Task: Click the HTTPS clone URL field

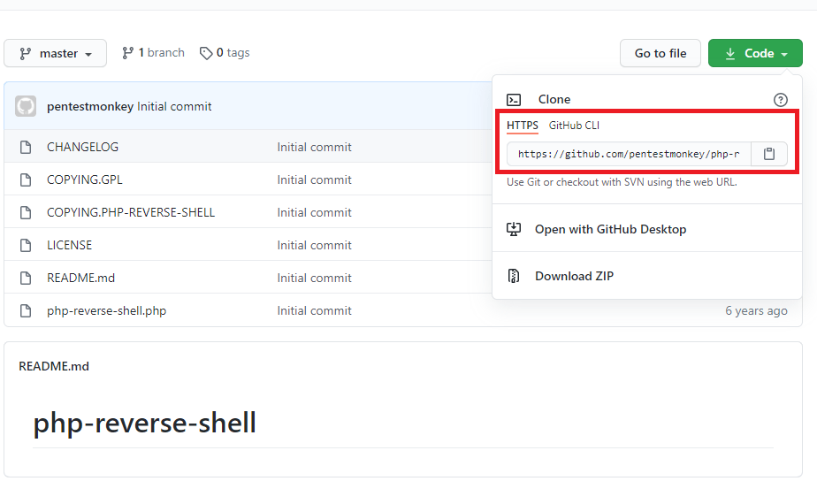Action: [629, 154]
